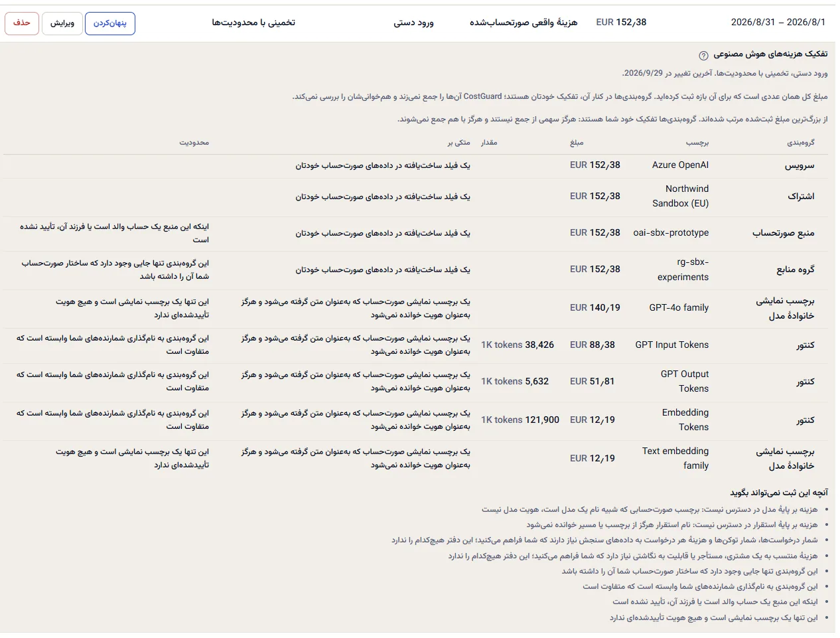840x638 pixels.
Task: Click the گروه‌بندی column header
Action: [800, 142]
